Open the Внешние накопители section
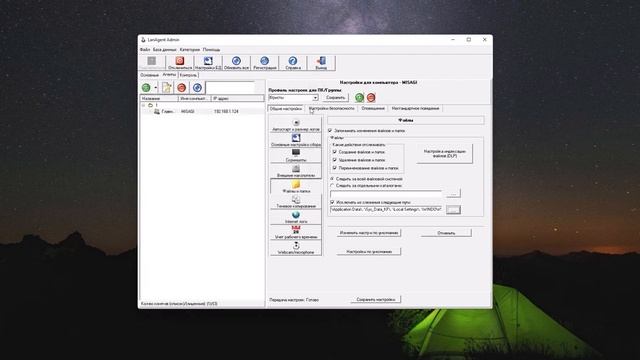 click(x=296, y=171)
